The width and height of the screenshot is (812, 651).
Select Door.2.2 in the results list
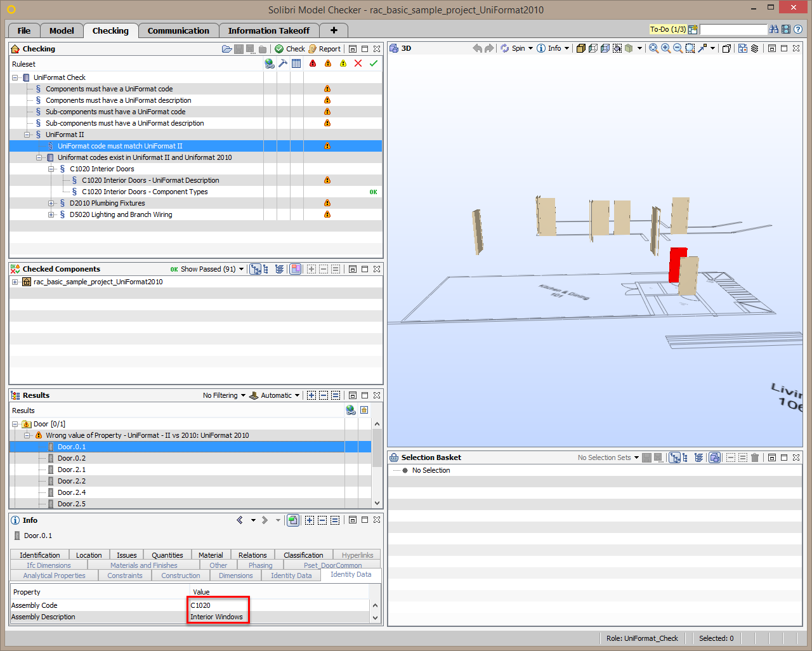pyautogui.click(x=72, y=481)
